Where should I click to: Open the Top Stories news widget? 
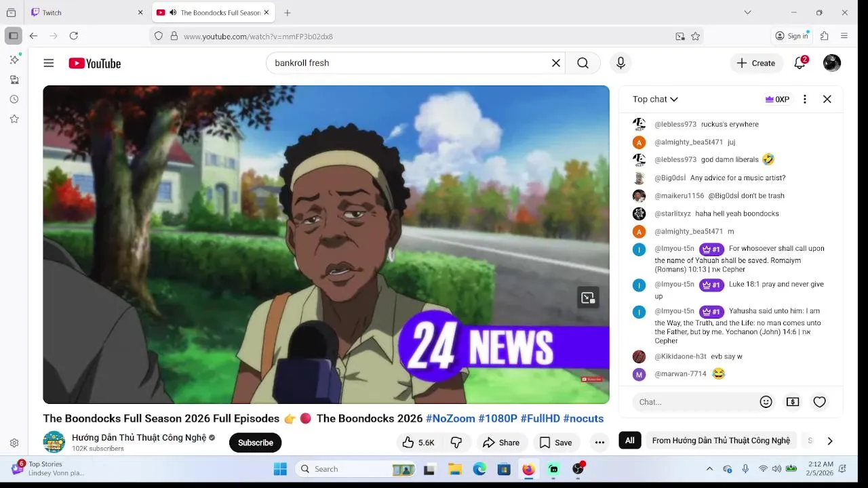[47, 468]
